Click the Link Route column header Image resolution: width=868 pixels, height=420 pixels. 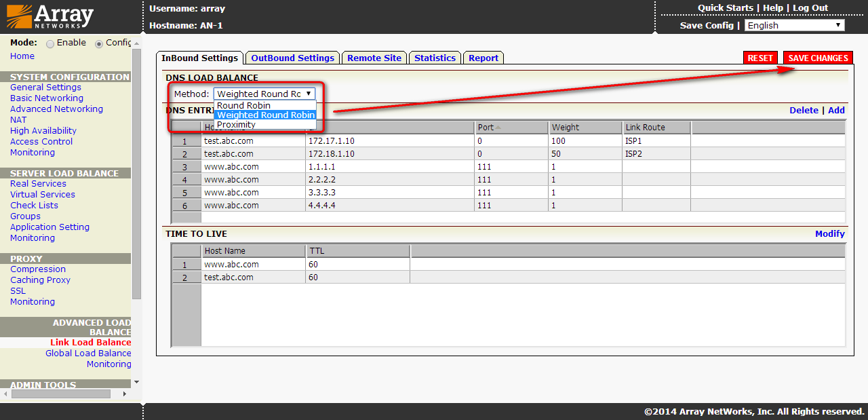657,128
